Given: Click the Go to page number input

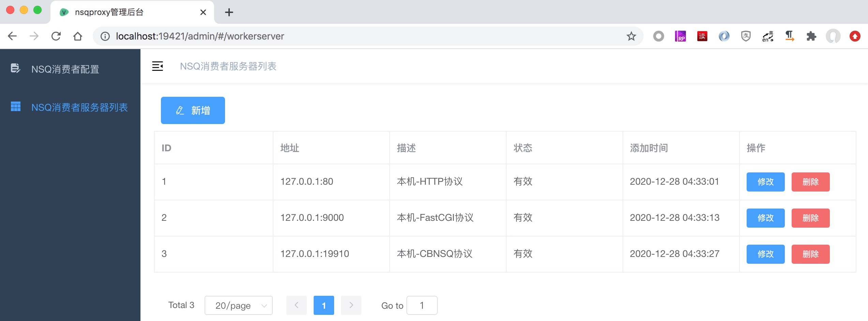Looking at the screenshot, I should tap(422, 305).
